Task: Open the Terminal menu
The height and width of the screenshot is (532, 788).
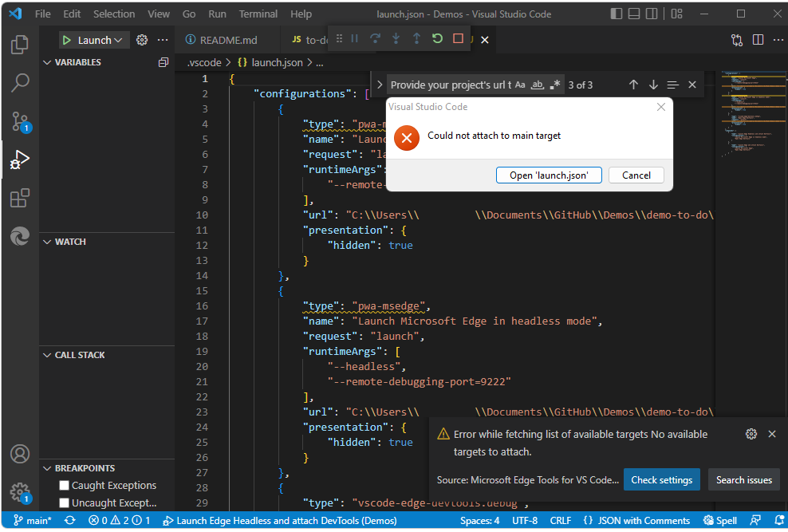Action: click(258, 14)
